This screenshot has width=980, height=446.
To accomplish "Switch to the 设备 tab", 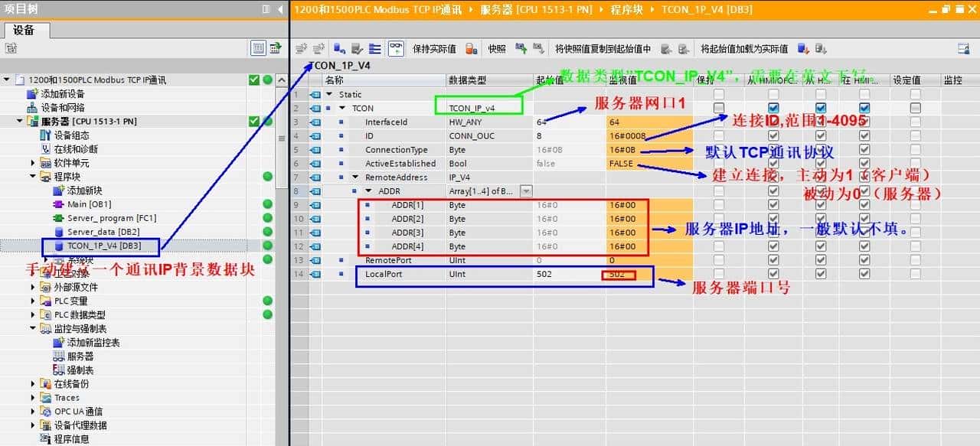I will point(24,30).
